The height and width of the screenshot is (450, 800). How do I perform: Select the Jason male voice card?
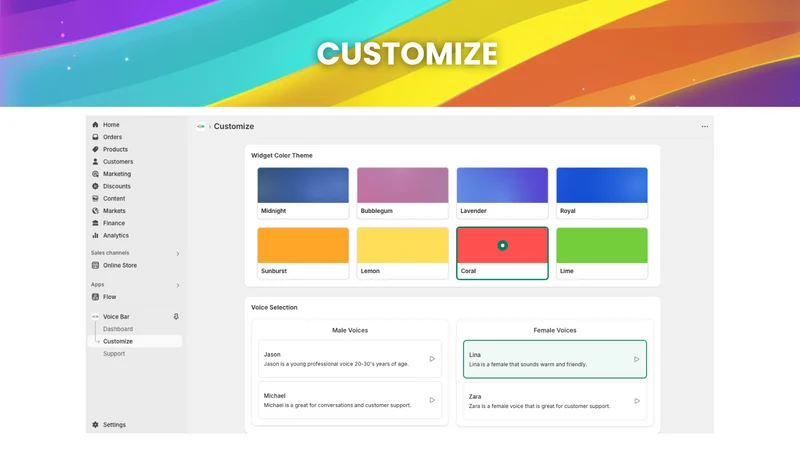click(350, 359)
